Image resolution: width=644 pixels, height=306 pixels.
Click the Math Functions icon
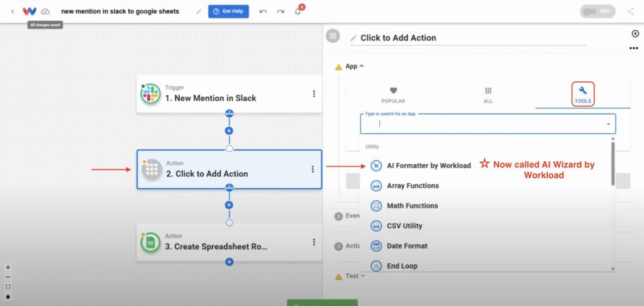click(376, 206)
